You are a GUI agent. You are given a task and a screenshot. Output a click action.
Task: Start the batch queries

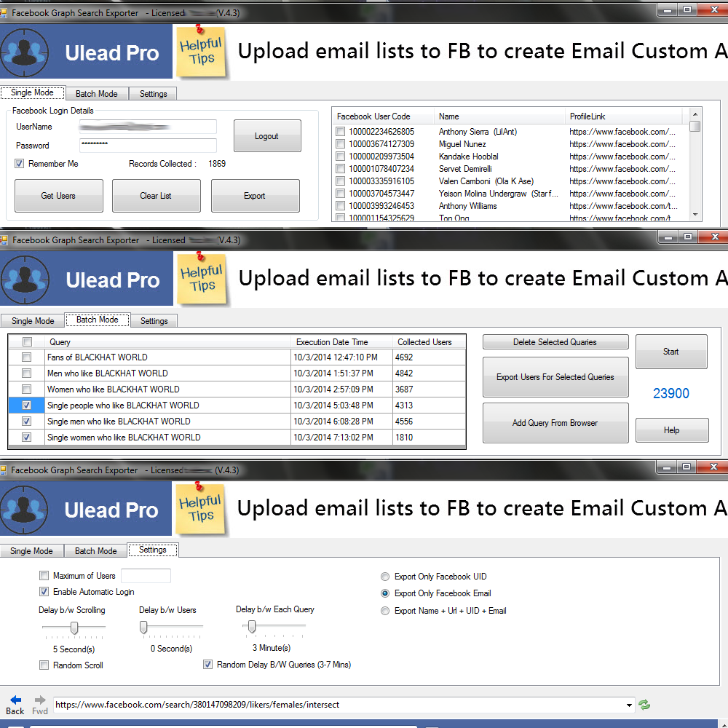point(671,352)
